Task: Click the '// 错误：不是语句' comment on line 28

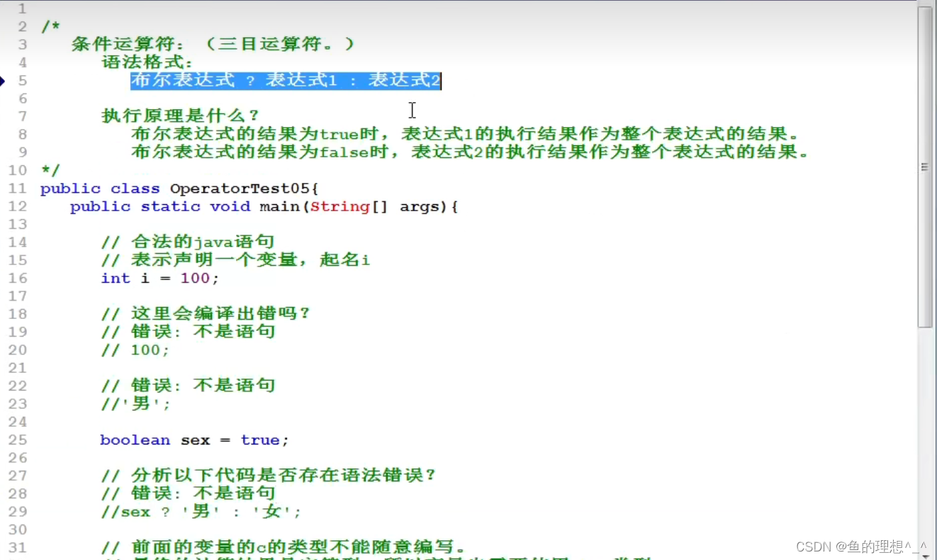Action: (x=188, y=493)
